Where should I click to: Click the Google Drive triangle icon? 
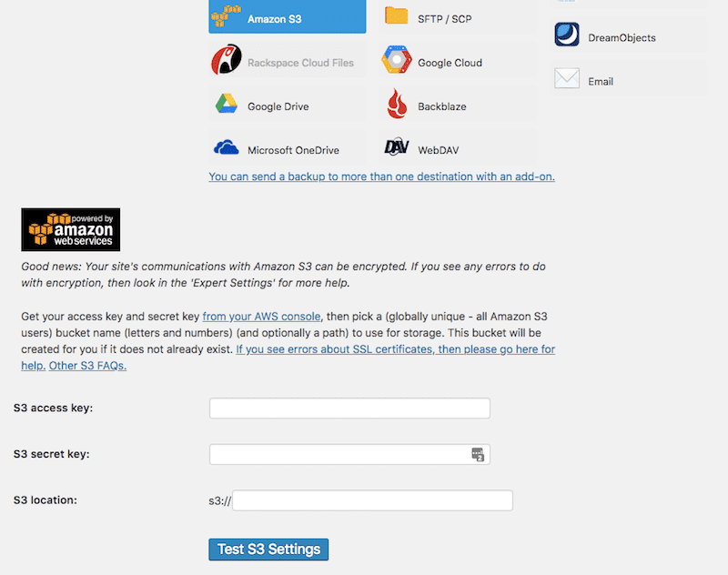226,104
